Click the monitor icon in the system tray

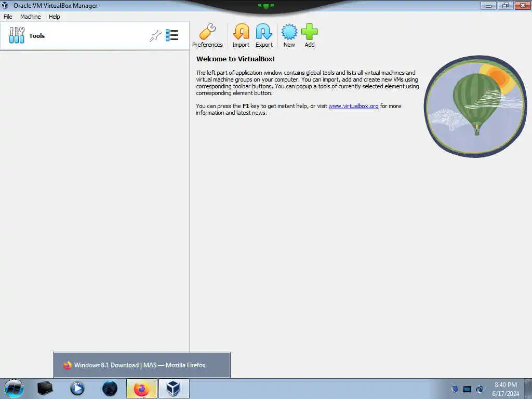(467, 389)
